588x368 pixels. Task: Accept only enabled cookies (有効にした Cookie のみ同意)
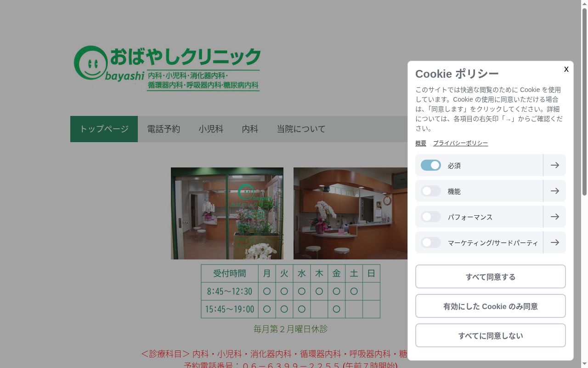[491, 306]
